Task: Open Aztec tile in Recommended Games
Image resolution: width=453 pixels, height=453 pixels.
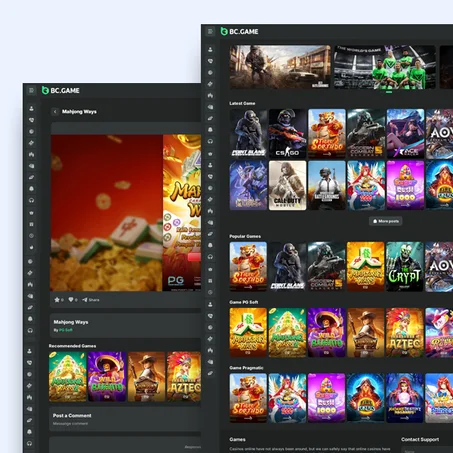Action: (184, 376)
